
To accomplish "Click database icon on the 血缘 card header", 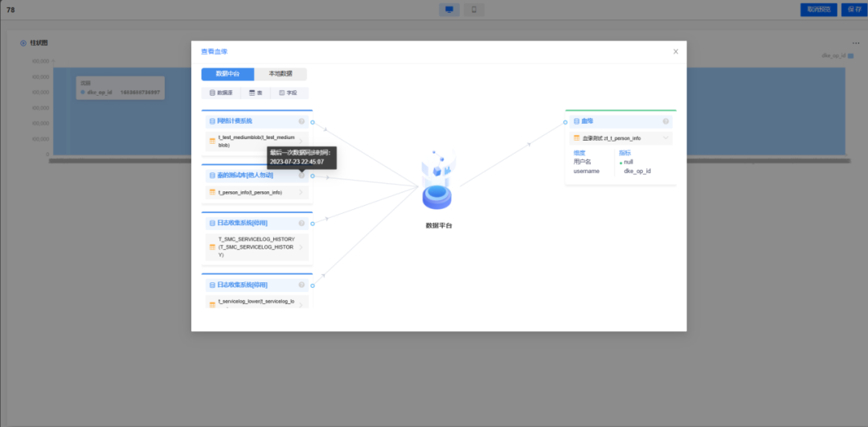I will [577, 121].
